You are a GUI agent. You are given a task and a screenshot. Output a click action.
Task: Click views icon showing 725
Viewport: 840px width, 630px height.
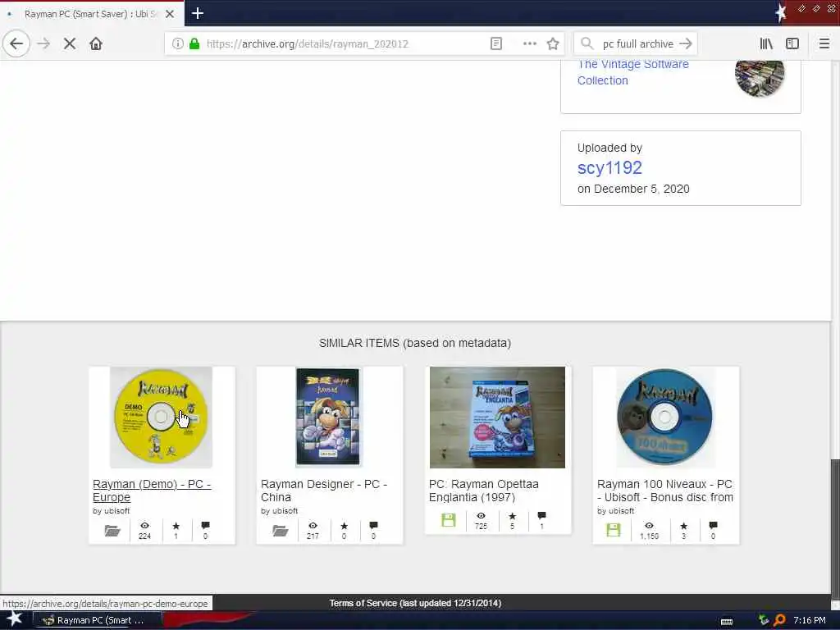(x=481, y=516)
